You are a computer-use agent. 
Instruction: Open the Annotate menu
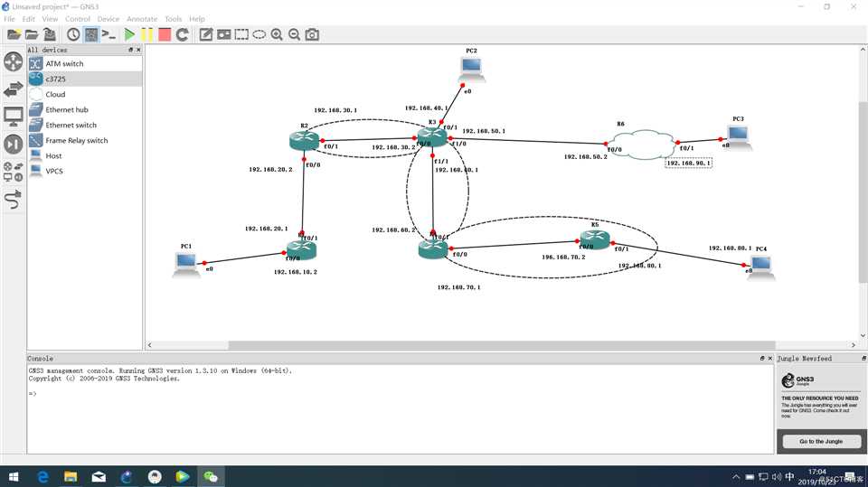142,19
